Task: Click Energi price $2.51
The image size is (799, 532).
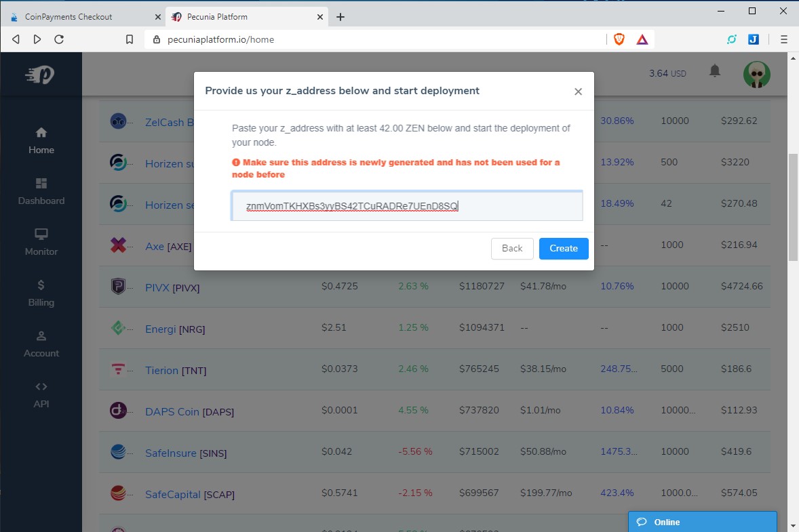Action: coord(334,327)
